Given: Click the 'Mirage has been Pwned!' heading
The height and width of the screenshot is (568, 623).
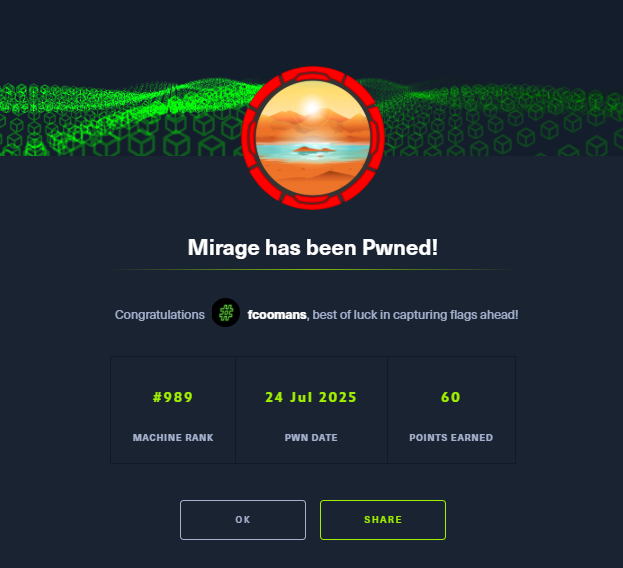Looking at the screenshot, I should click(313, 247).
